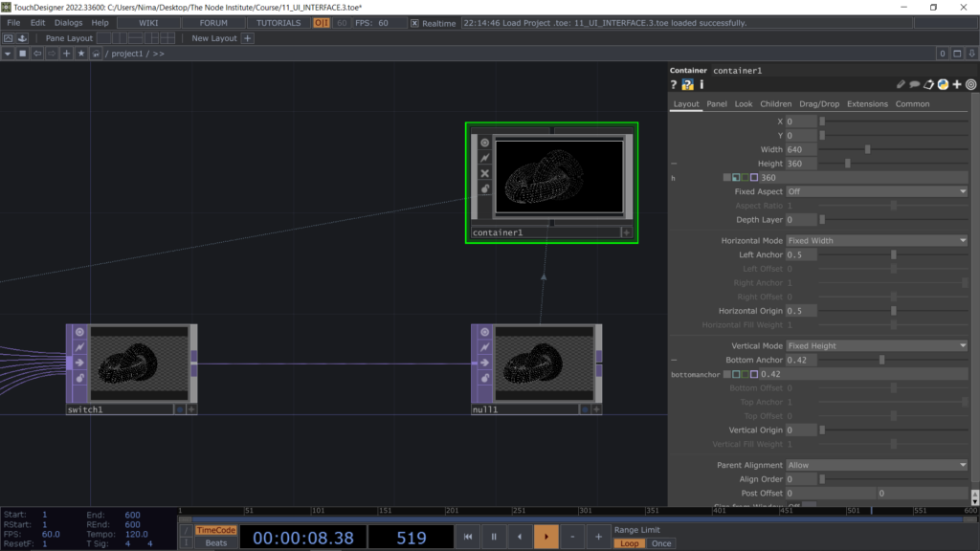
Task: Open the WIKI button
Action: [x=148, y=23]
